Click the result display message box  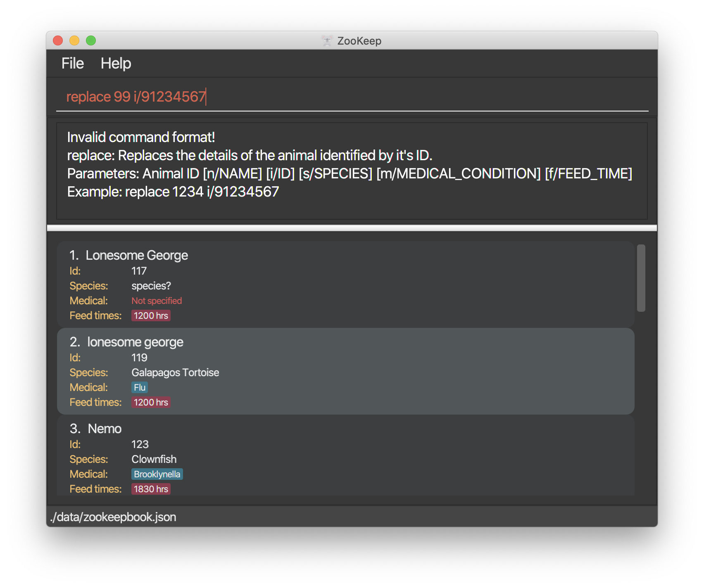tap(352, 171)
